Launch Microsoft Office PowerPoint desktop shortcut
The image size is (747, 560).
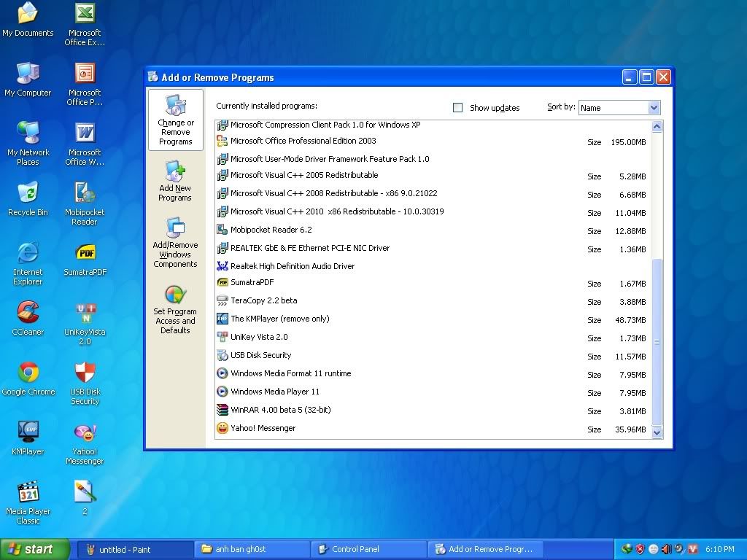tap(85, 84)
